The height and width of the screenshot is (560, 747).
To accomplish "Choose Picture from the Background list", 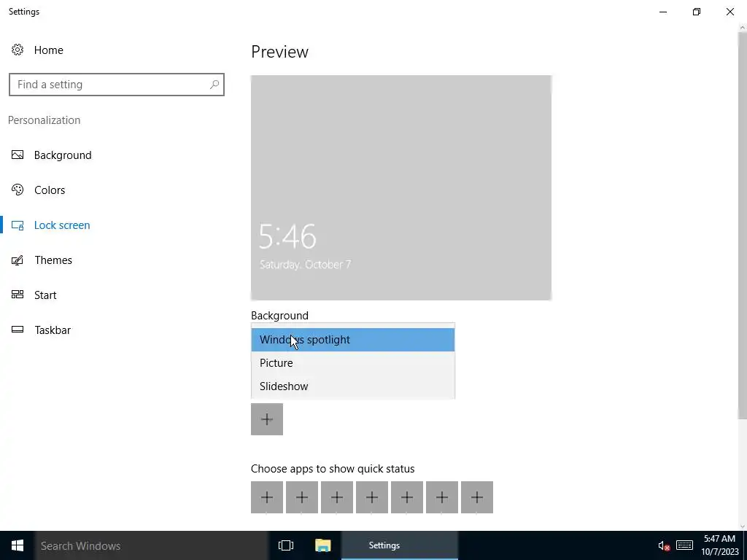I will click(x=352, y=363).
